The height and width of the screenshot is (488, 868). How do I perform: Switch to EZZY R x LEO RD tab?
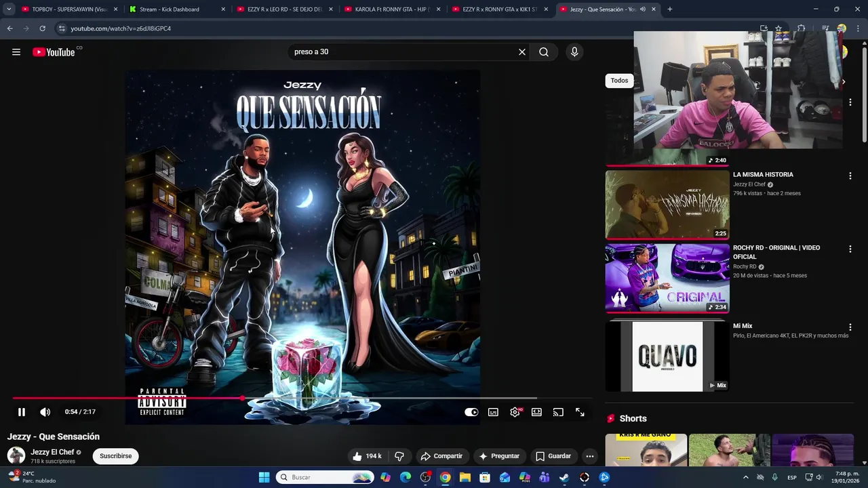coord(285,9)
